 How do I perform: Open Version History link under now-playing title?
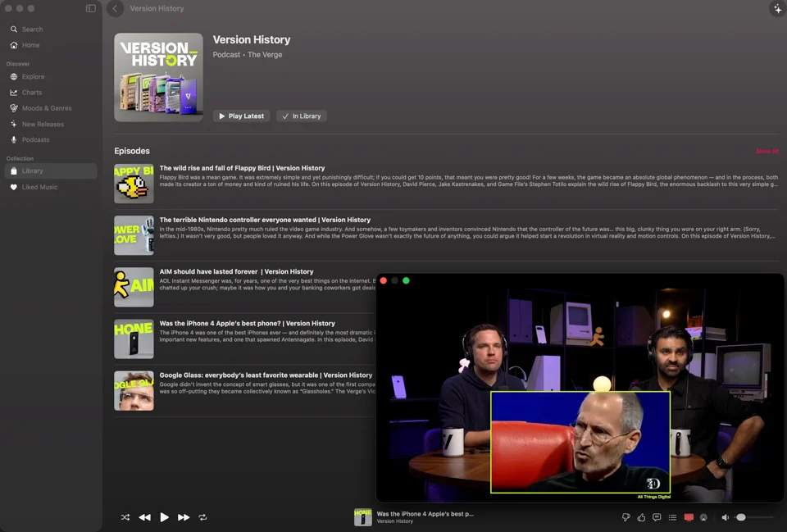point(395,521)
